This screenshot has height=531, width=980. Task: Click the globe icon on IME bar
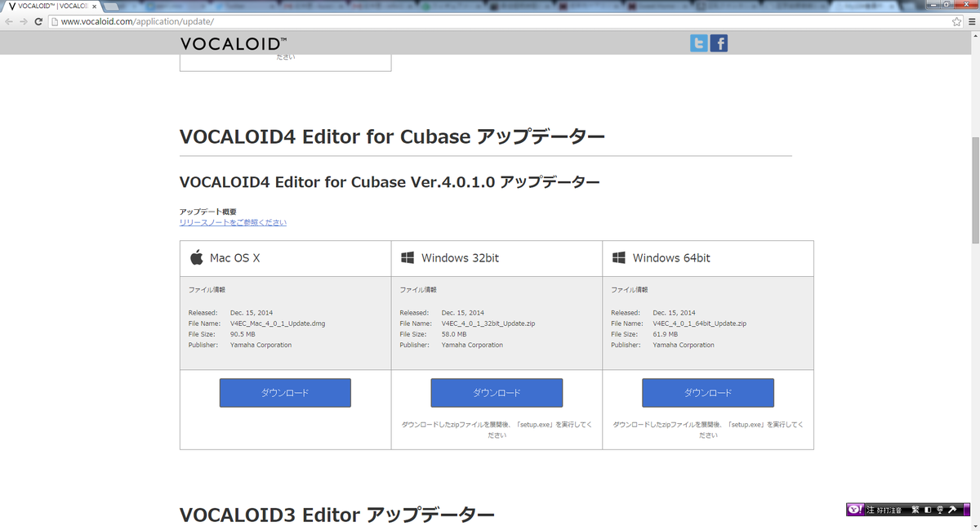pos(940,509)
